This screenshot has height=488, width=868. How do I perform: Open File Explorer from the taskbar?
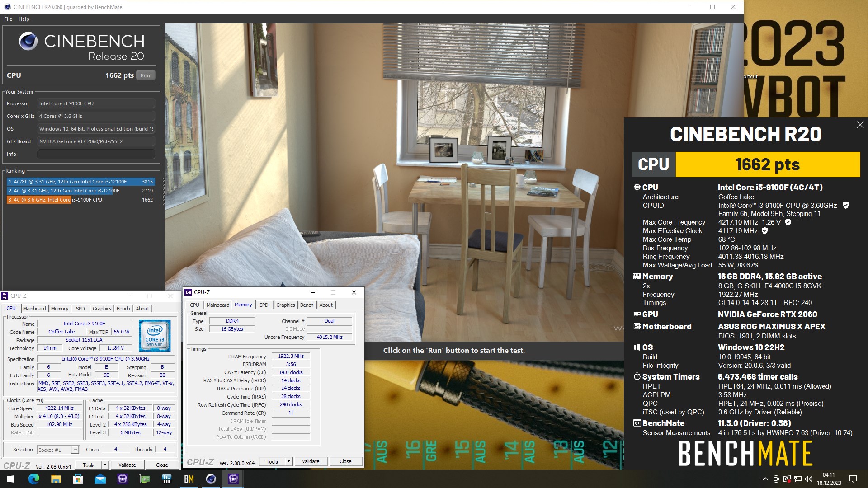coord(56,479)
